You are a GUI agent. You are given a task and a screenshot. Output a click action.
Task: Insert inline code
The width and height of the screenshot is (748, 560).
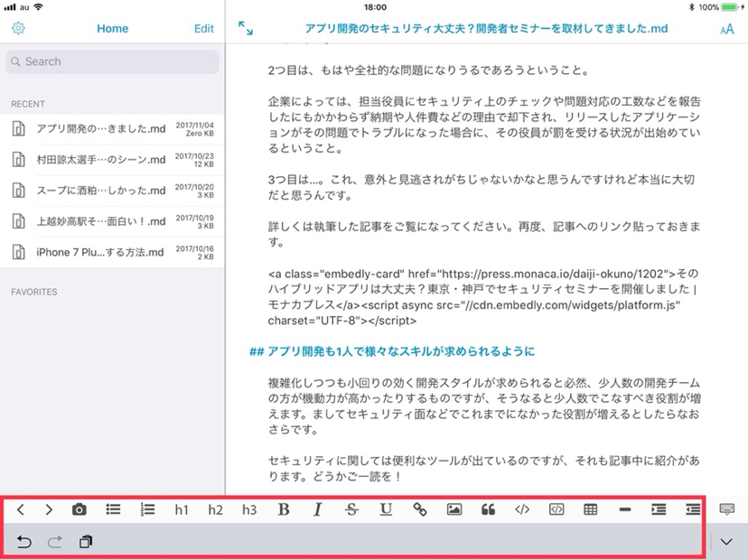[x=522, y=509]
